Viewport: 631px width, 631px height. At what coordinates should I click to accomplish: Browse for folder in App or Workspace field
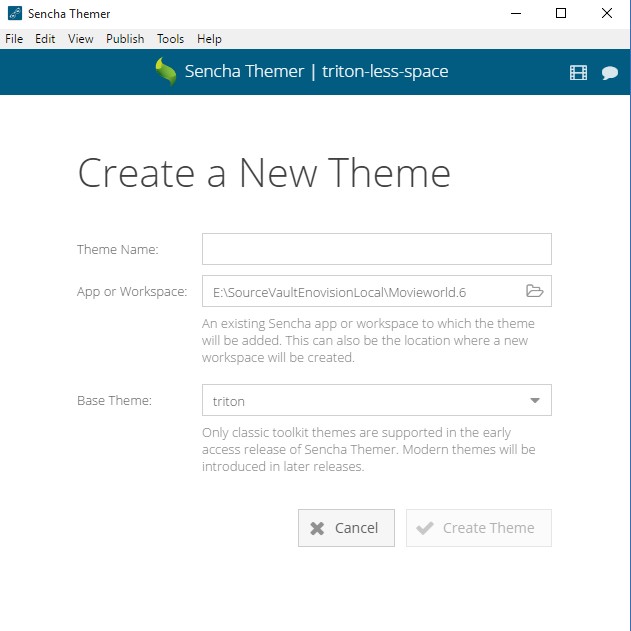click(534, 291)
